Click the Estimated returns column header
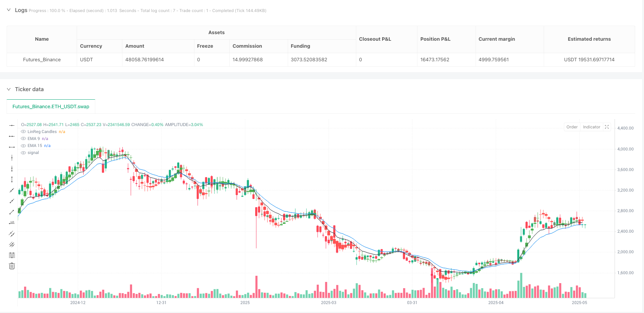The image size is (644, 313). (x=589, y=39)
